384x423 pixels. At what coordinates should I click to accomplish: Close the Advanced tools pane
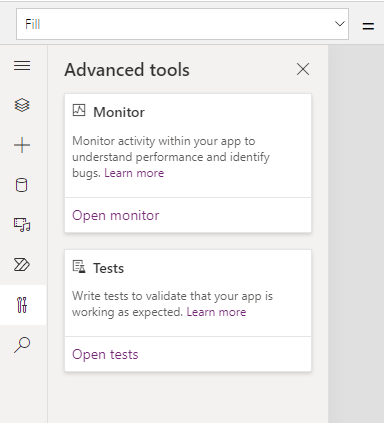pos(303,69)
